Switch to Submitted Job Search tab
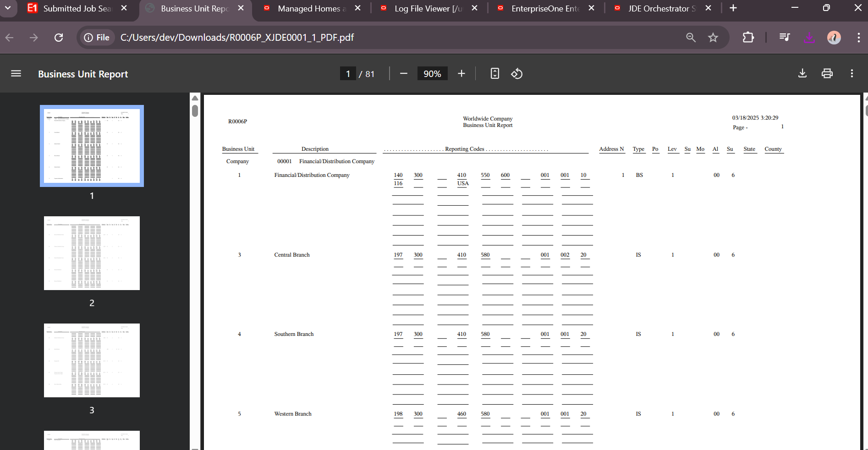 [x=77, y=8]
